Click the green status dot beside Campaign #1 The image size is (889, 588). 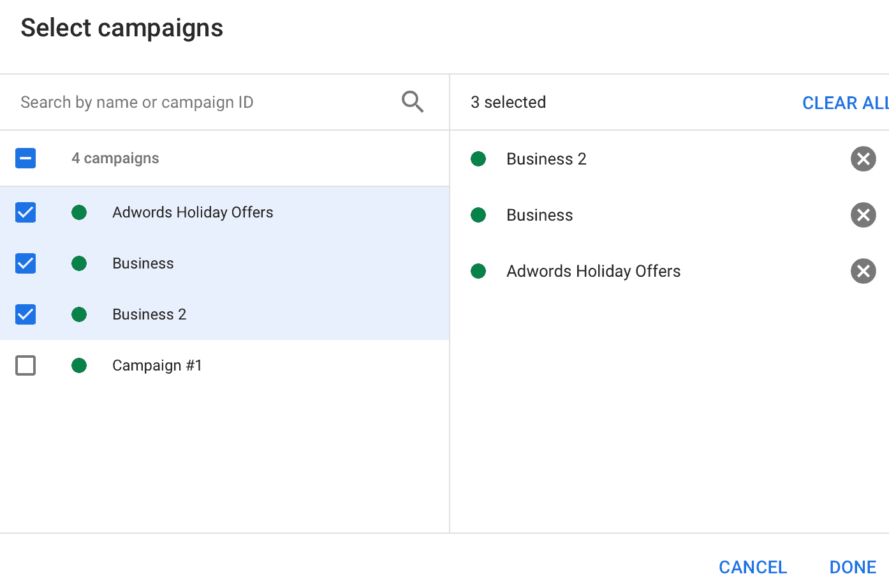79,365
